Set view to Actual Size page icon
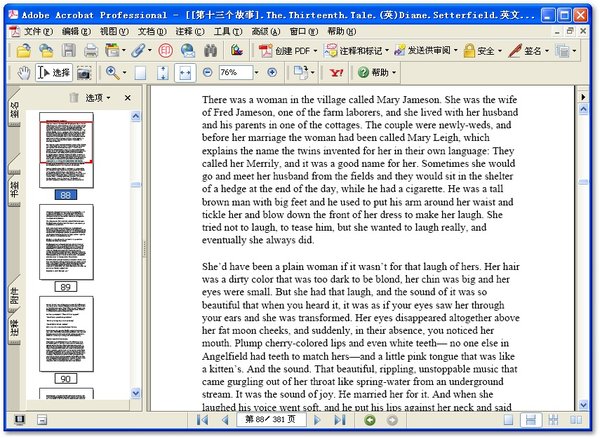Screen dimensions: 600x439 coord(140,73)
